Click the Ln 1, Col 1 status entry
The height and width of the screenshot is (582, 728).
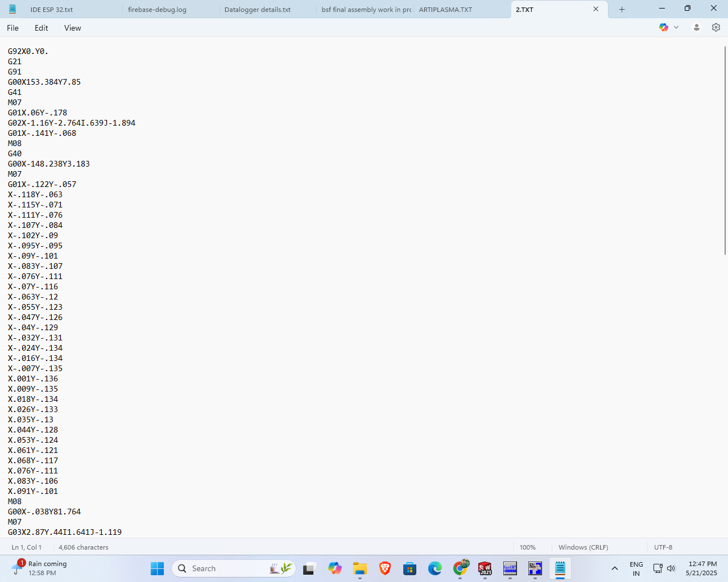point(27,547)
